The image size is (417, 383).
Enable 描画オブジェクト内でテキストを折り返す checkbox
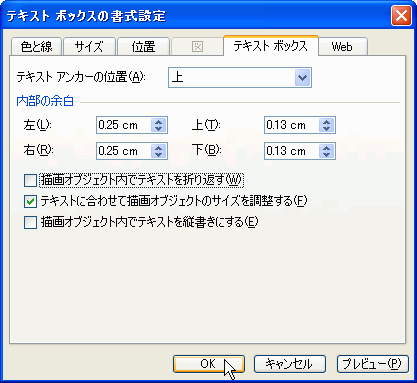click(30, 181)
